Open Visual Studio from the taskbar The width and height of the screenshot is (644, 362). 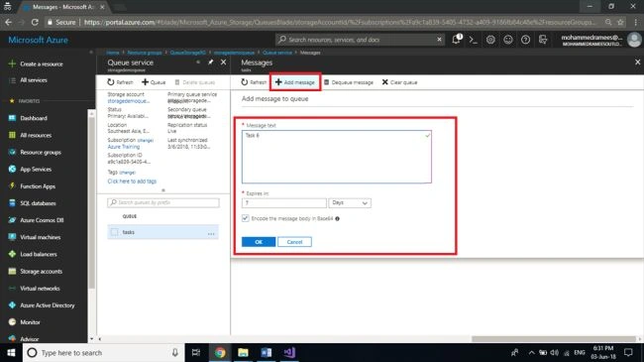pos(289,352)
